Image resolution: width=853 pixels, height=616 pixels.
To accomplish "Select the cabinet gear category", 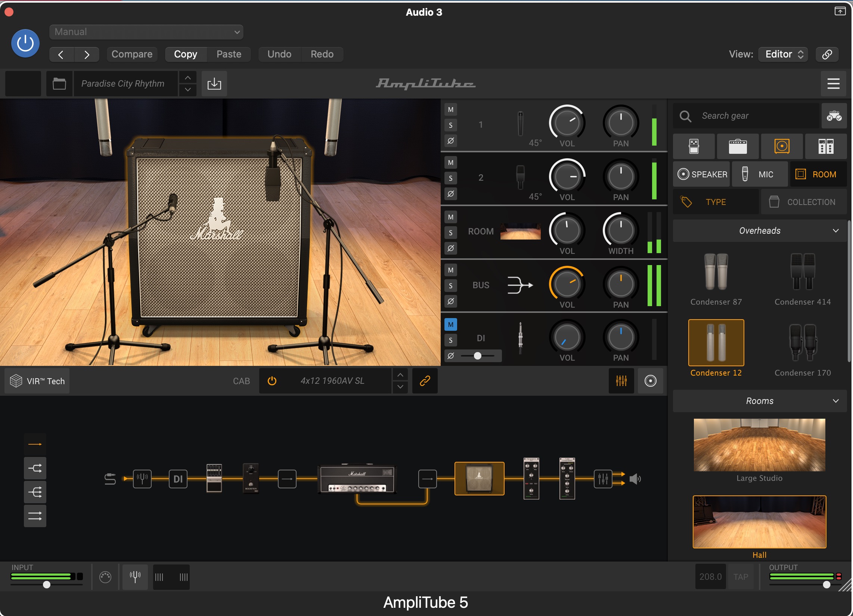I will click(782, 146).
